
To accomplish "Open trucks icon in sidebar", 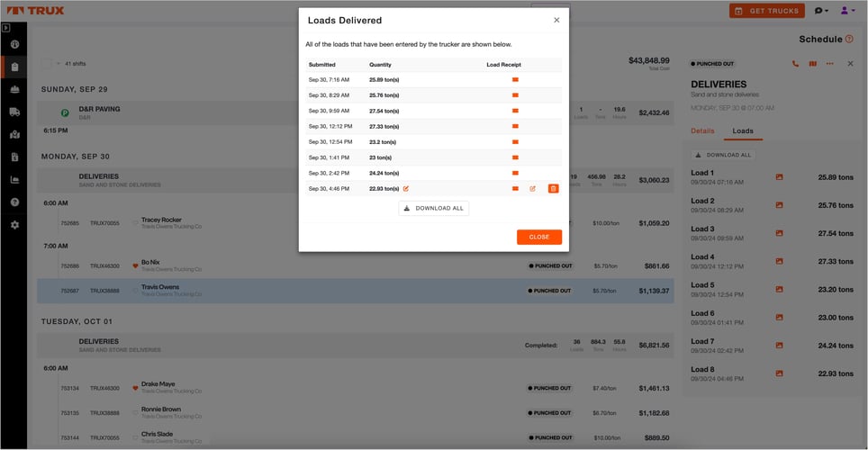I will pos(15,112).
